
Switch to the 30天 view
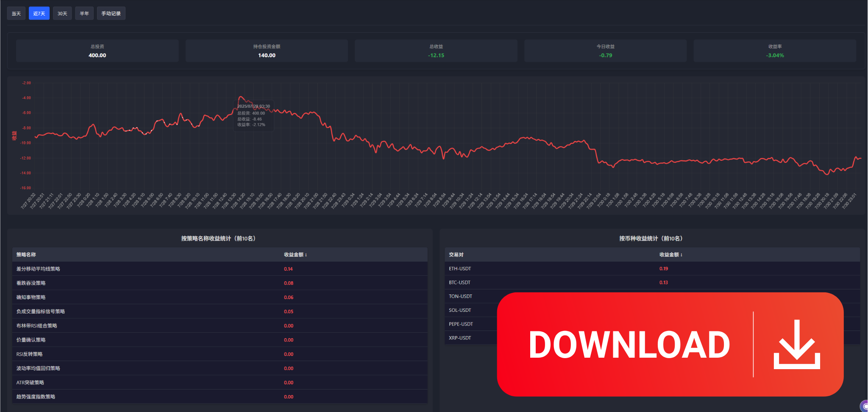click(x=62, y=13)
